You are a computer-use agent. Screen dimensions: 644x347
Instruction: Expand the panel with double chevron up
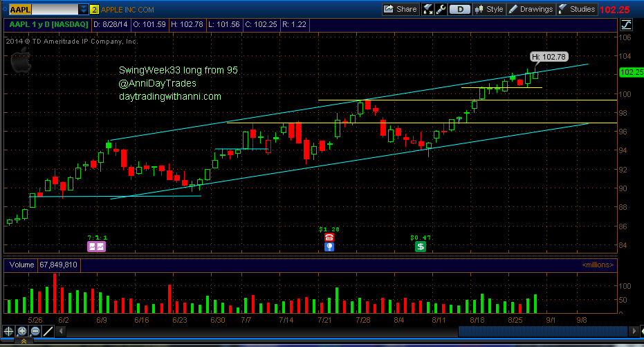[24, 341]
